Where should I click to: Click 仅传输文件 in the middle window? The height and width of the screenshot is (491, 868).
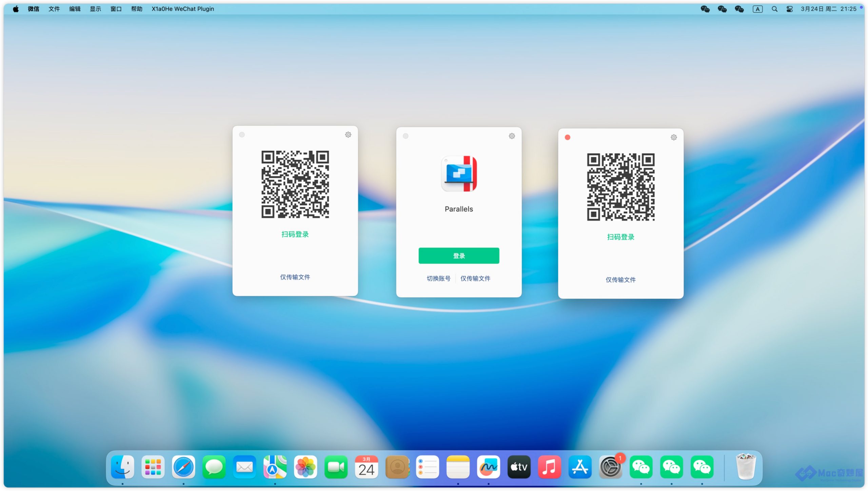(x=475, y=279)
